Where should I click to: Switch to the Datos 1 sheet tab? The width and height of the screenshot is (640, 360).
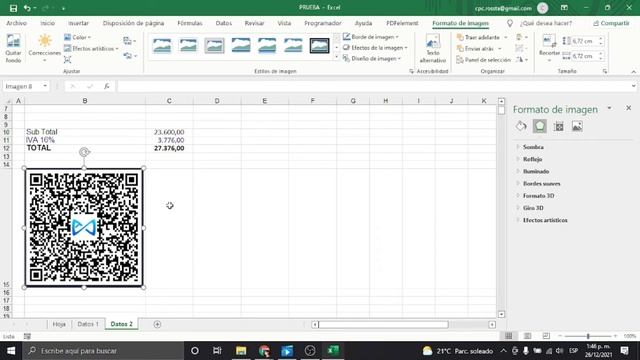coord(88,324)
